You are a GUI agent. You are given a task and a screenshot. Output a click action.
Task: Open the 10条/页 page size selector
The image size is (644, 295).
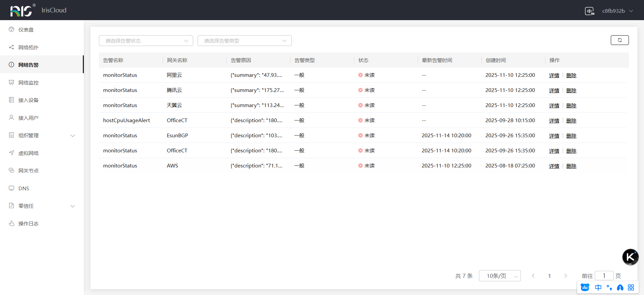[499, 276]
